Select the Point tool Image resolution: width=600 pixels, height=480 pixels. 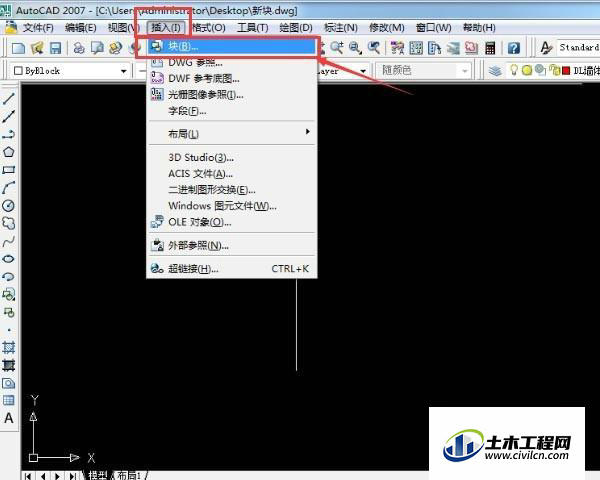[9, 330]
